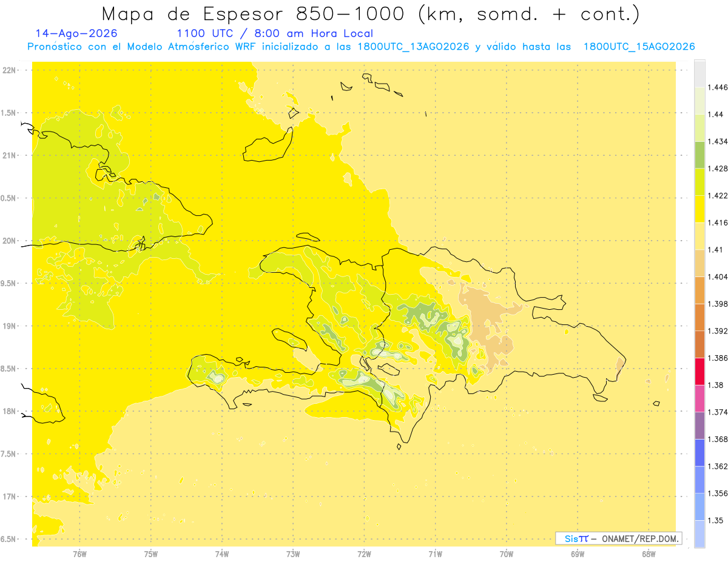
Task: Click the 21N latitude axis label
Action: [x=10, y=155]
